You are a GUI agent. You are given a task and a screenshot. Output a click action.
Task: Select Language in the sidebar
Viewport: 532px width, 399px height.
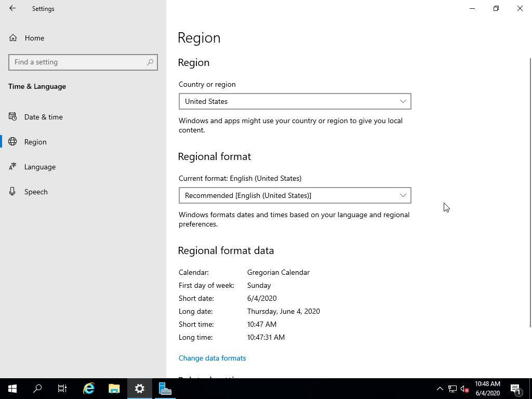pos(39,167)
